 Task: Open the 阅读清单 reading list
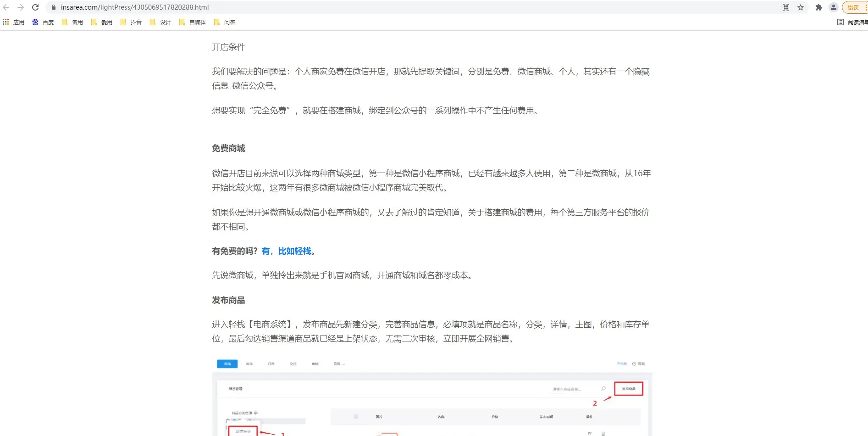852,22
